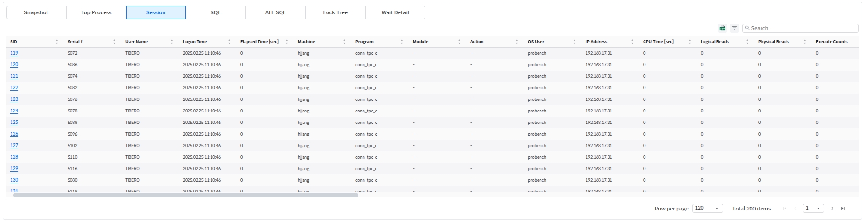Switch to the Top Process tab
This screenshot has width=868, height=222.
coord(96,12)
